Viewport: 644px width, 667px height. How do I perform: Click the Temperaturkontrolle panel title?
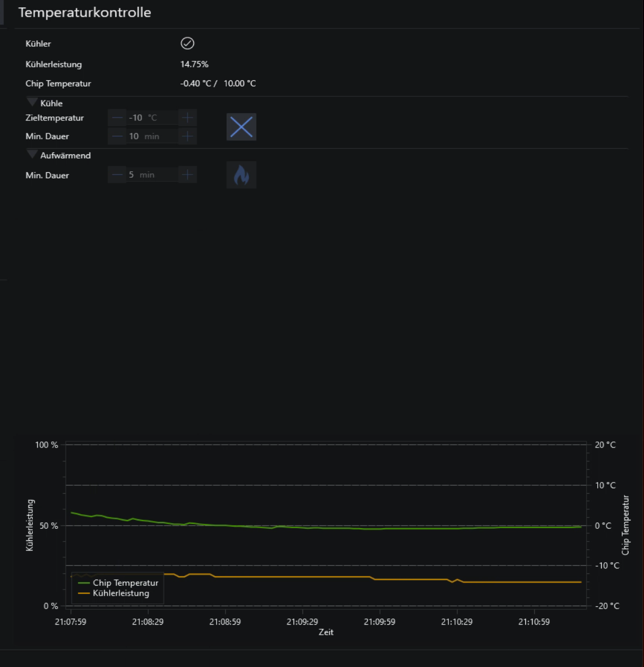pos(85,12)
